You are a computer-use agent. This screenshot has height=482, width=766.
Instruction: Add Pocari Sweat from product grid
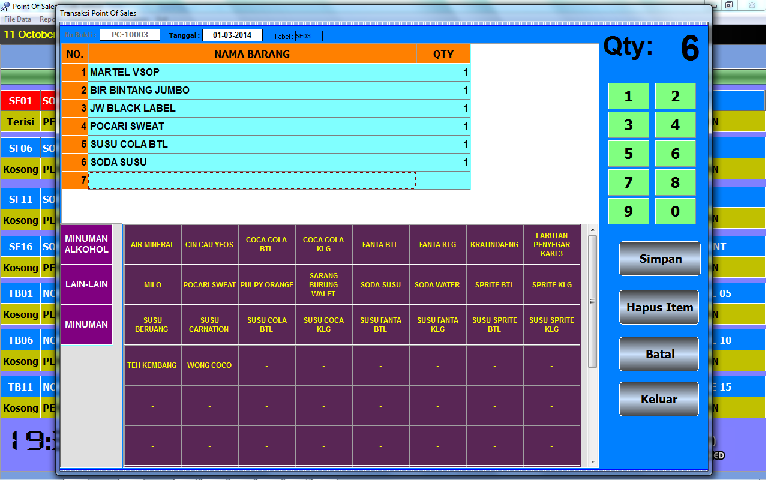(x=209, y=284)
